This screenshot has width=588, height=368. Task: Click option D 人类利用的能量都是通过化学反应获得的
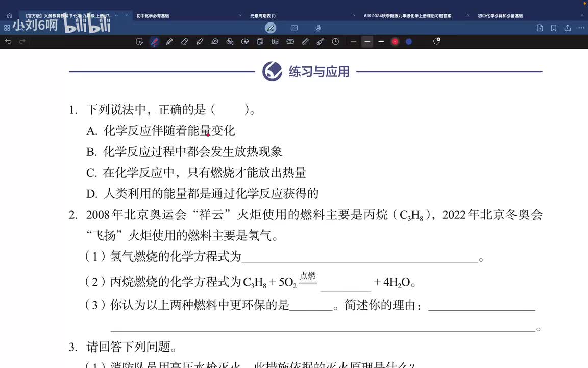point(203,194)
